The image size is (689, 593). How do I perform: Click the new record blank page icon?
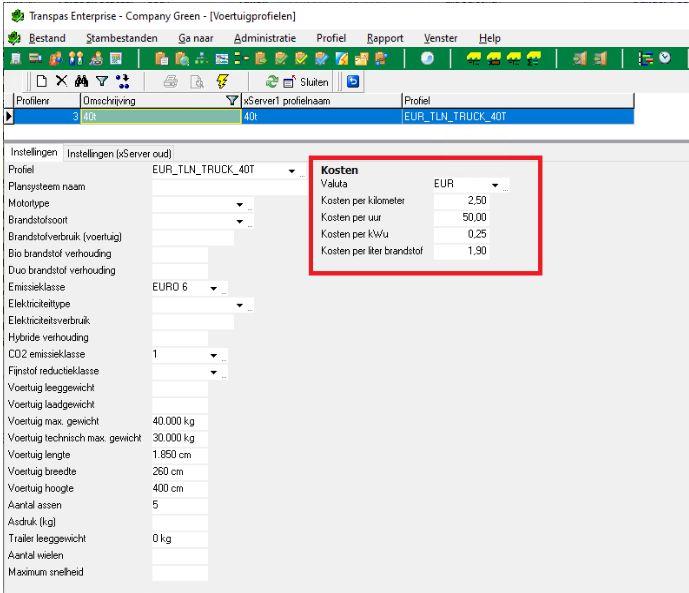click(x=42, y=82)
